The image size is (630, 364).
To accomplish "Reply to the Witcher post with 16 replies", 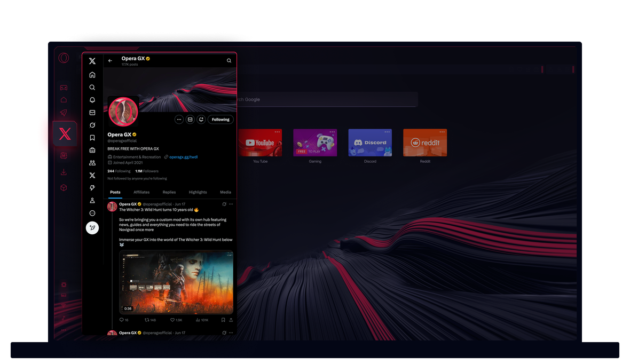I will click(124, 320).
